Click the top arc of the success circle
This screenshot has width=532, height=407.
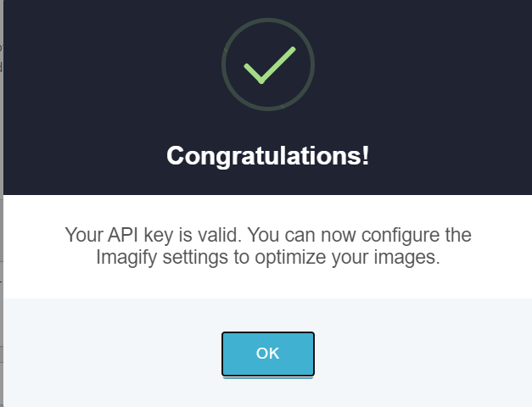pos(268,20)
